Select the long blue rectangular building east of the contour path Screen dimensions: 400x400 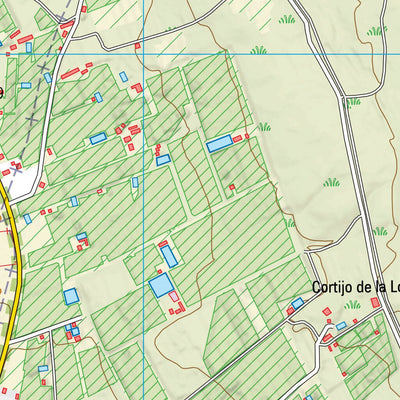coord(219,143)
